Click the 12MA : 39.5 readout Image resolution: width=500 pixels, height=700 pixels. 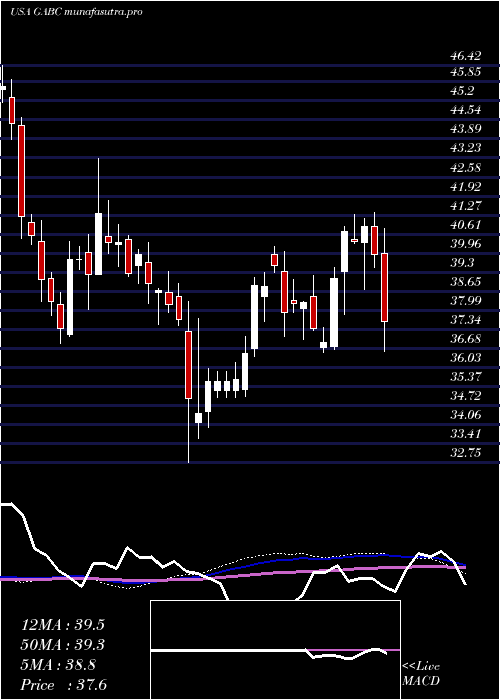[62, 625]
